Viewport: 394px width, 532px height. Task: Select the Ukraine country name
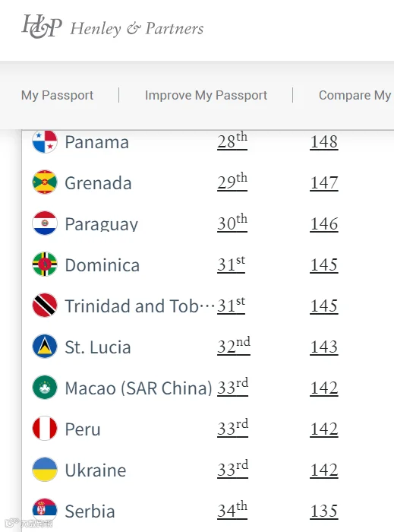pos(96,470)
